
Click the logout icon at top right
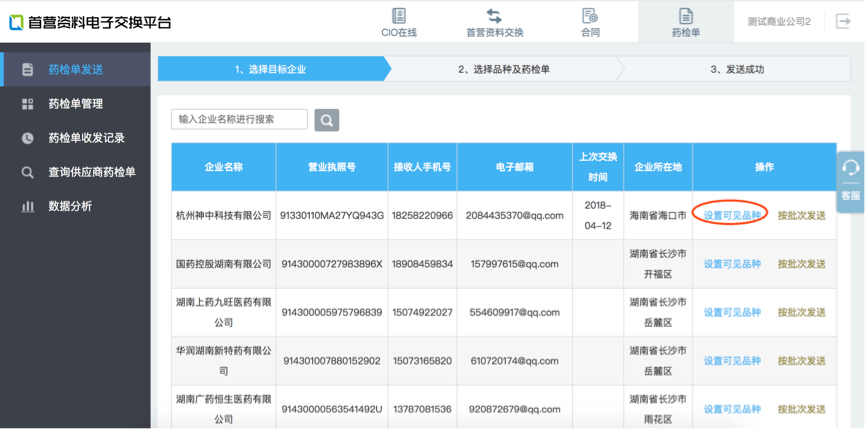[843, 22]
